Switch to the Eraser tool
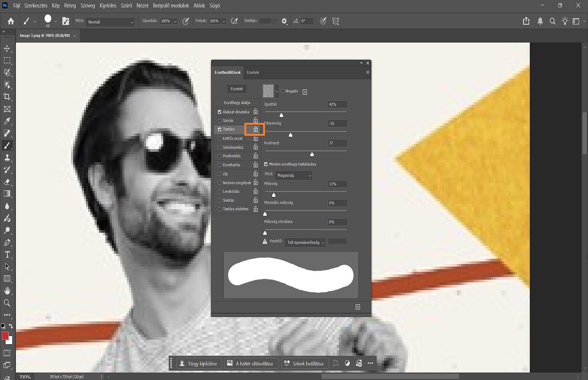 point(7,182)
